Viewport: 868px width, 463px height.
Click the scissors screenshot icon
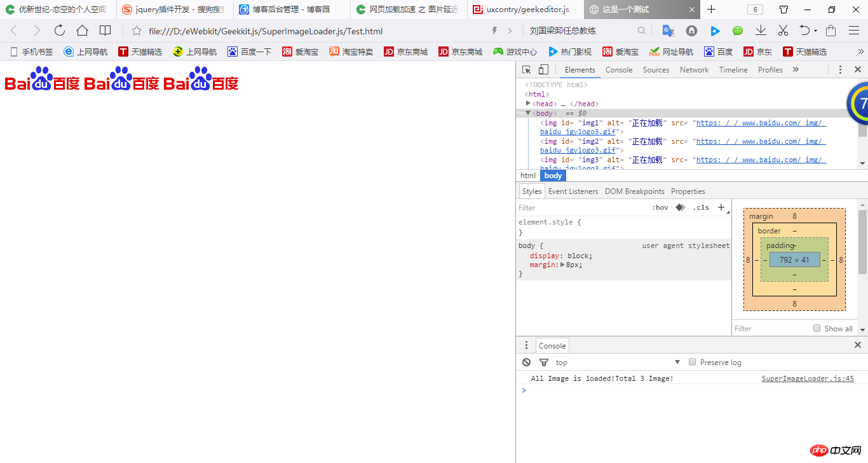[x=783, y=31]
